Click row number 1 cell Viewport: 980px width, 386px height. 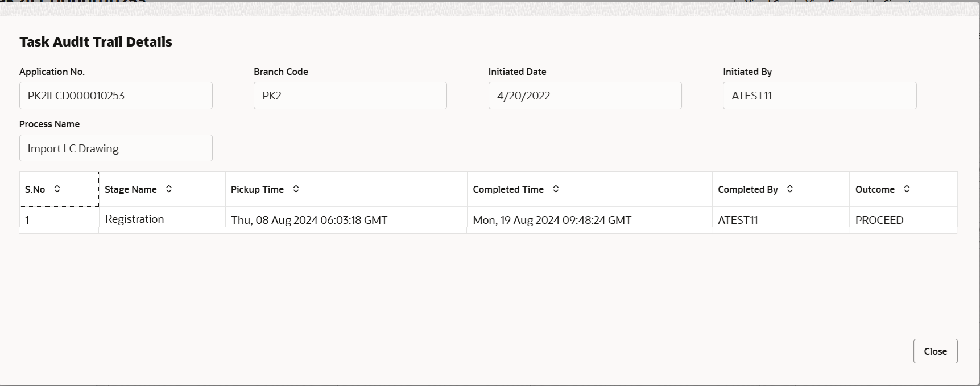point(59,219)
